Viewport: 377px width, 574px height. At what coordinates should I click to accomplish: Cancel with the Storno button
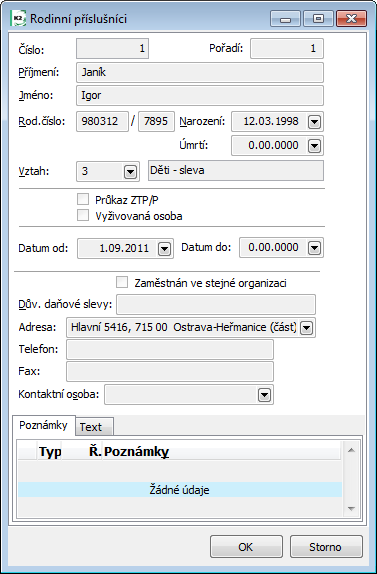(326, 547)
